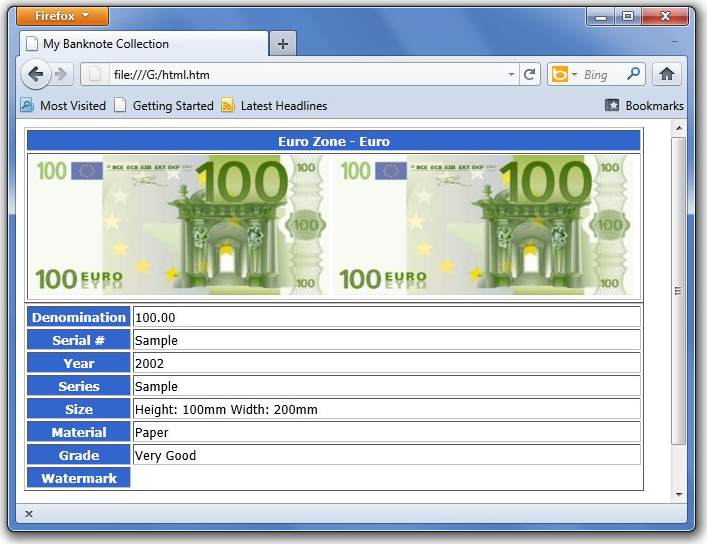This screenshot has height=544, width=707.
Task: Click the vertical scrollbar down arrow
Action: click(679, 494)
